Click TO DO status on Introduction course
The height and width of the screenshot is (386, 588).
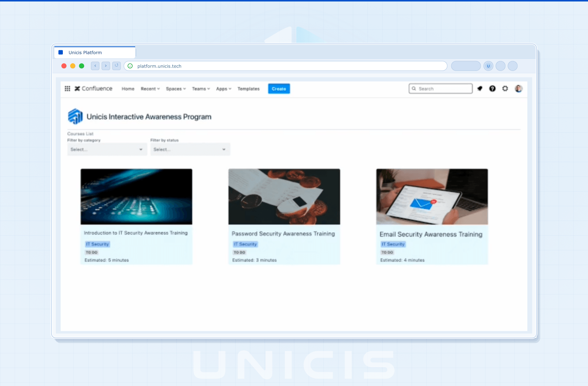(x=92, y=253)
